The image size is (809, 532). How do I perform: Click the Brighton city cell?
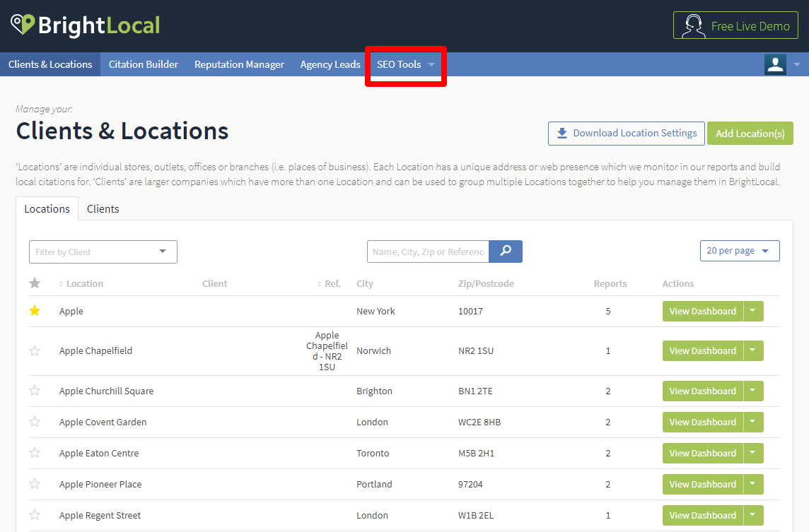(x=374, y=391)
